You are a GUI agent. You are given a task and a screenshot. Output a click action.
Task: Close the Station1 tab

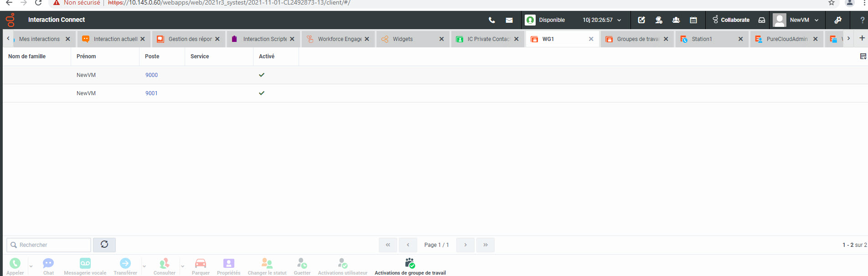740,39
